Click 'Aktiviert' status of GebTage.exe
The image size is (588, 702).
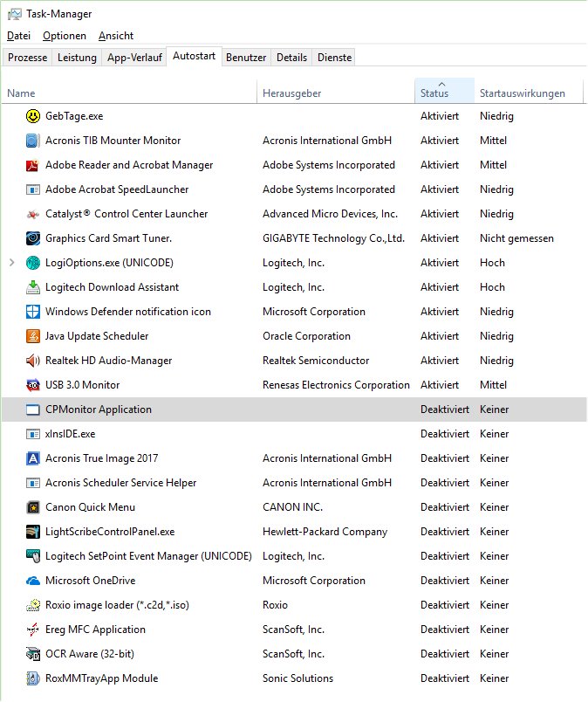(x=440, y=116)
